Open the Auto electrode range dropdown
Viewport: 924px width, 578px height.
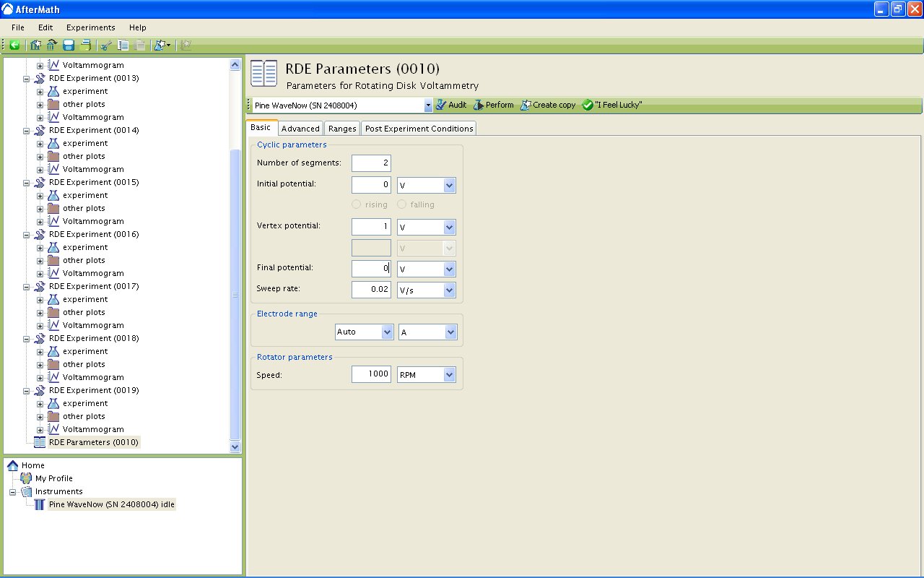[386, 332]
